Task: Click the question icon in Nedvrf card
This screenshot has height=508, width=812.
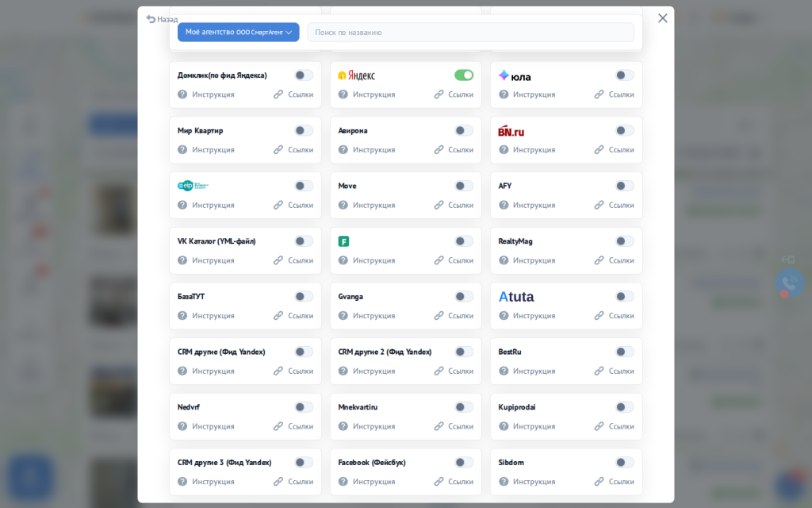Action: [182, 426]
